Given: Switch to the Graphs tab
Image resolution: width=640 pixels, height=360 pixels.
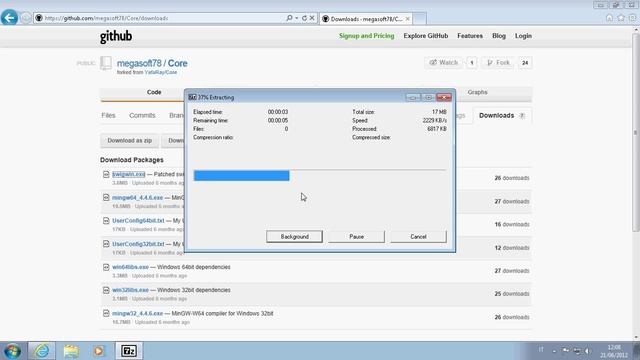Looking at the screenshot, I should coord(478,92).
